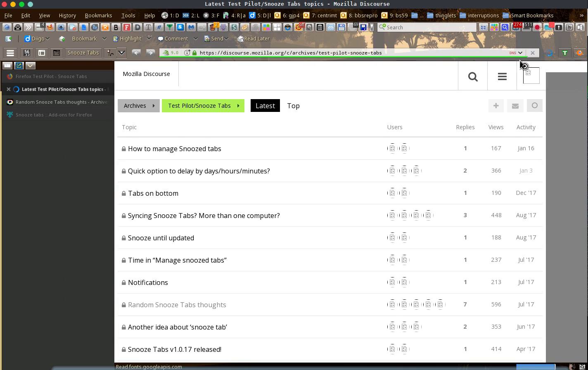Click Read Later on the Diigo toolbar
Image resolution: width=588 pixels, height=370 pixels.
[254, 38]
